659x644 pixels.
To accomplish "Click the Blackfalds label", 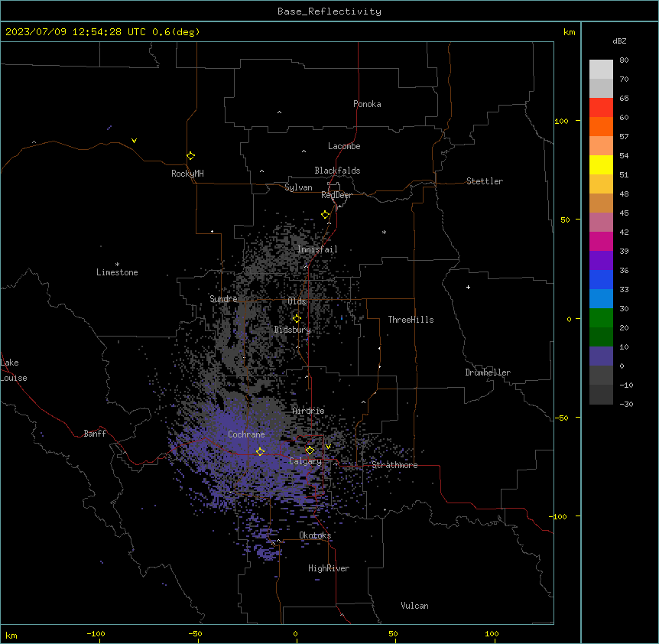I will pos(337,171).
